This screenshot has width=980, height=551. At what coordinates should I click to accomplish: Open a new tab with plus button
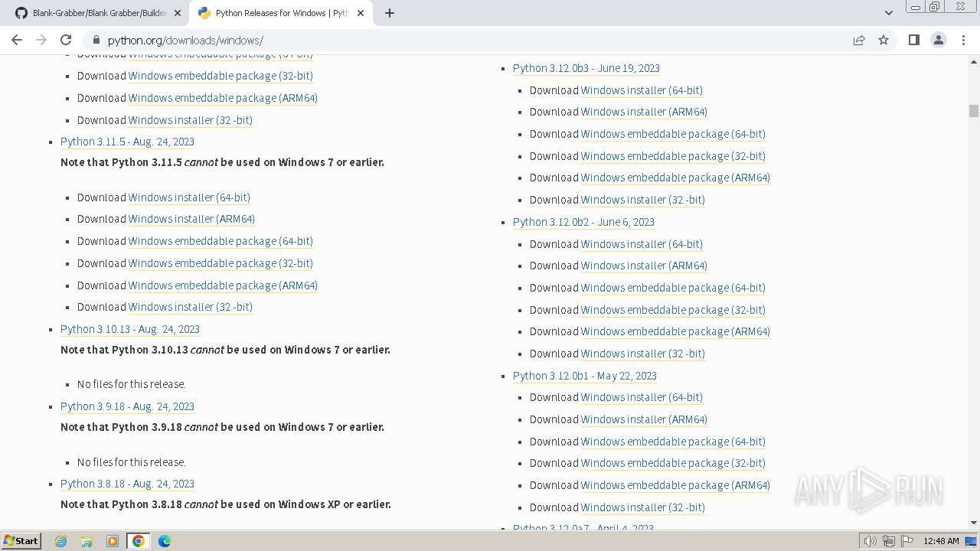389,13
